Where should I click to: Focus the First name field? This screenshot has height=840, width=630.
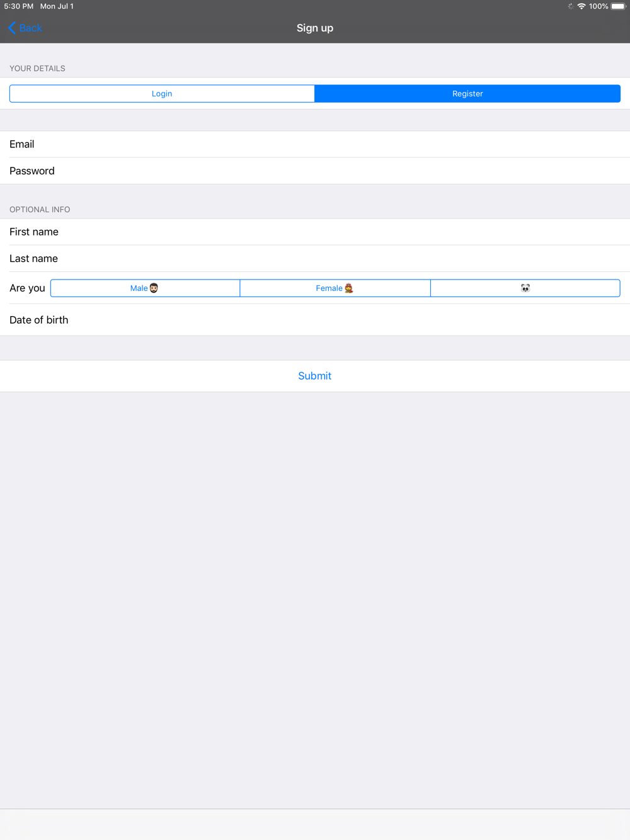tap(315, 232)
